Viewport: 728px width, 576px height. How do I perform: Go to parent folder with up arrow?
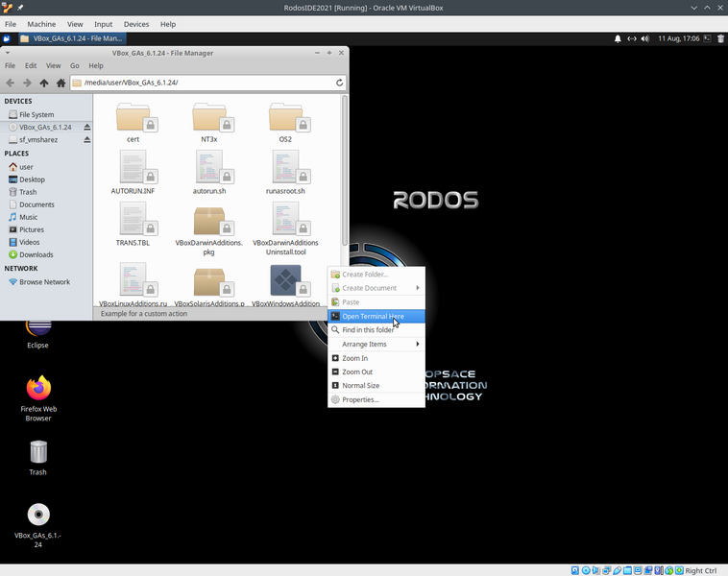(43, 84)
